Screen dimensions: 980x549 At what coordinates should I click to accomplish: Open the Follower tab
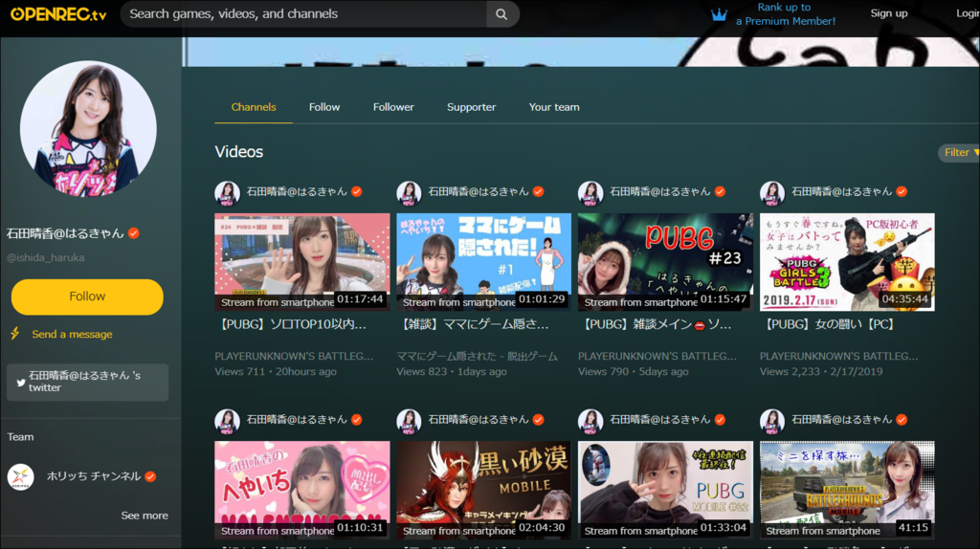pos(393,107)
